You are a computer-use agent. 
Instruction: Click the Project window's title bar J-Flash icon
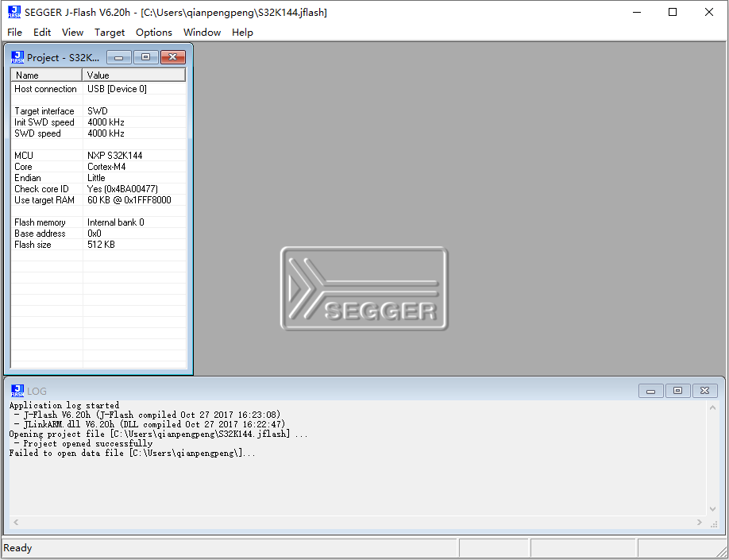17,56
